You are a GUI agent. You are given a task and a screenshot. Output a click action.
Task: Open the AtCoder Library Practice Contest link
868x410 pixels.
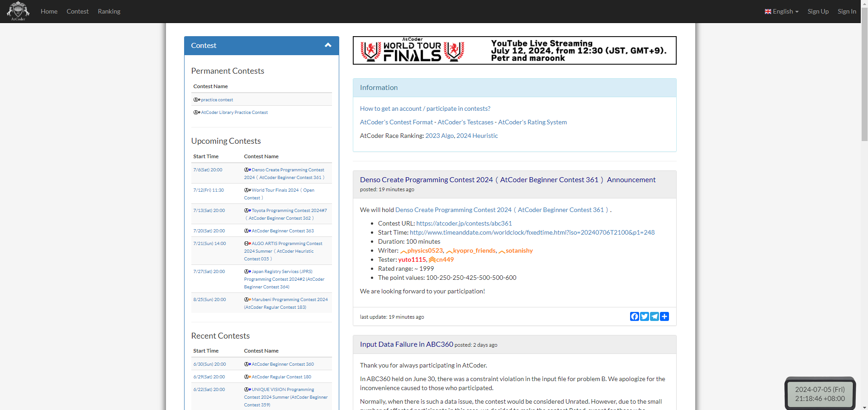pyautogui.click(x=234, y=113)
